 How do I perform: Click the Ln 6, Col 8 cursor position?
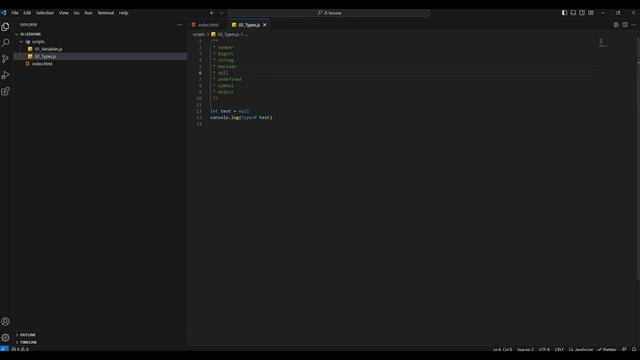point(502,349)
